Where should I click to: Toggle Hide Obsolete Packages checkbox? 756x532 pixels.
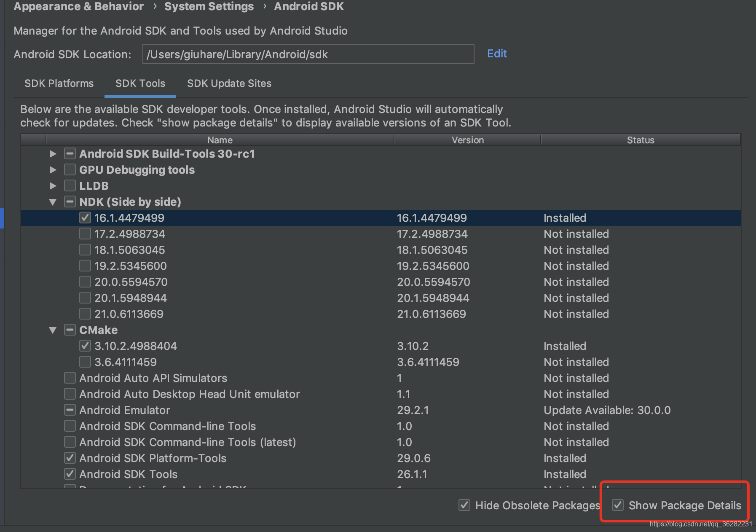[464, 505]
